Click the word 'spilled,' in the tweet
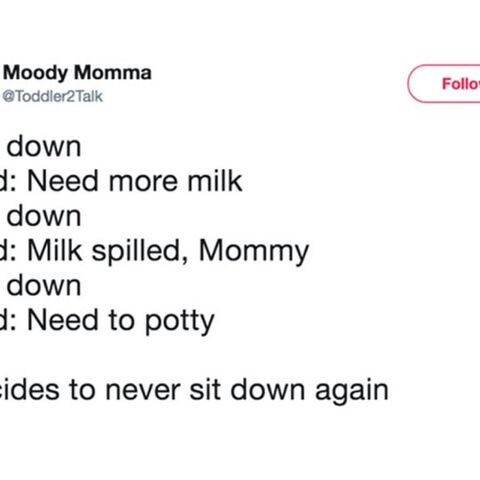 [140, 252]
